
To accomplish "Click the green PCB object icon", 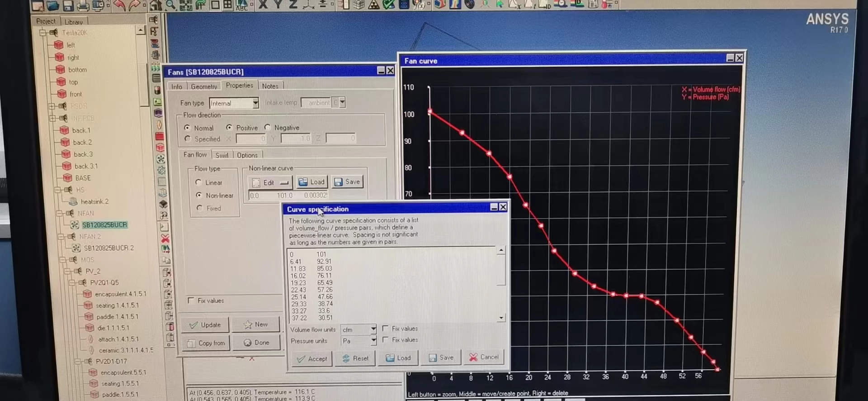I will [158, 101].
